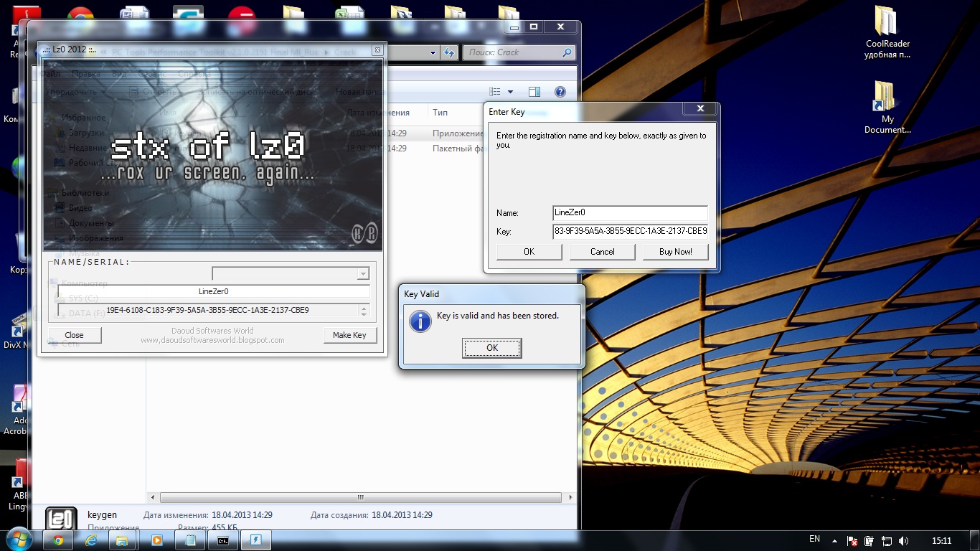Click the Show Desktop strip
980x551 pixels.
[975, 541]
